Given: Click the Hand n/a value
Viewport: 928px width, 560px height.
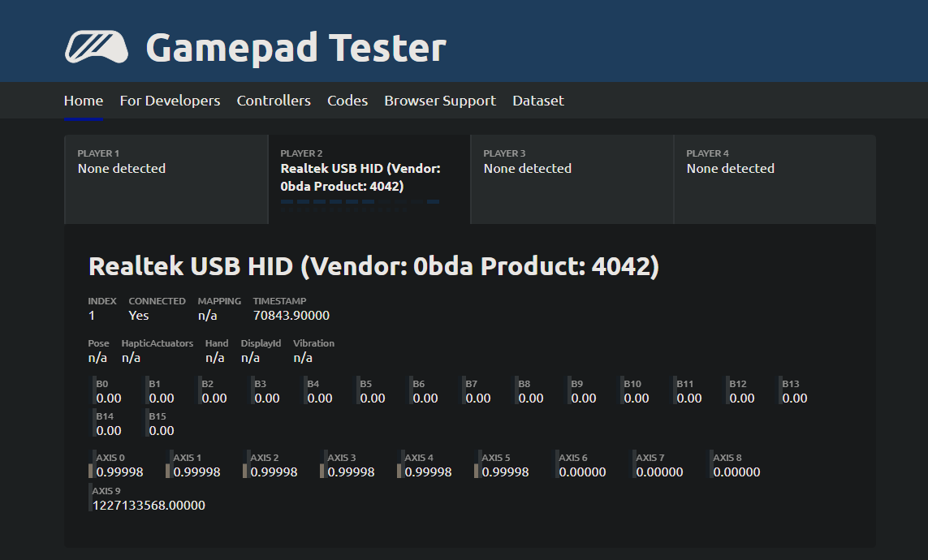Looking at the screenshot, I should coord(215,358).
